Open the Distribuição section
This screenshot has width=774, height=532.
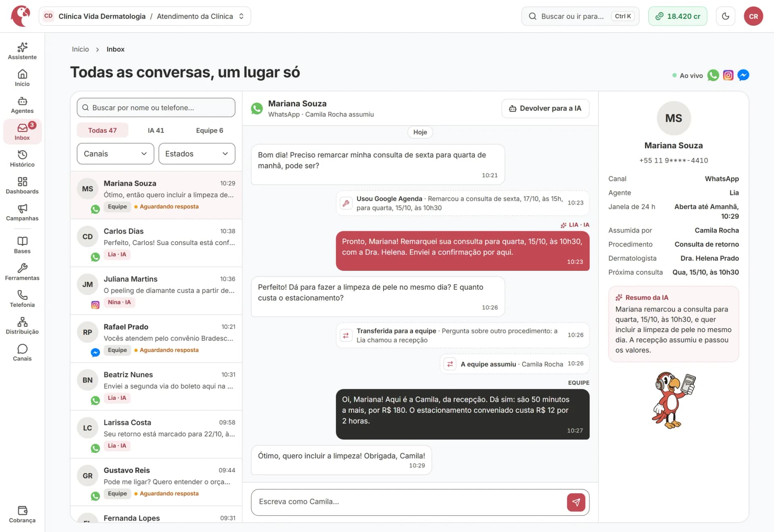pyautogui.click(x=22, y=326)
